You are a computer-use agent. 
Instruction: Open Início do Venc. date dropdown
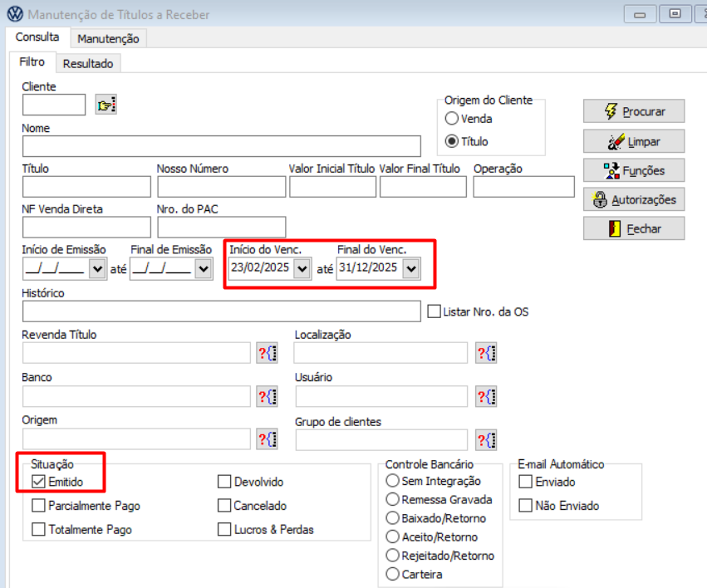click(x=302, y=269)
